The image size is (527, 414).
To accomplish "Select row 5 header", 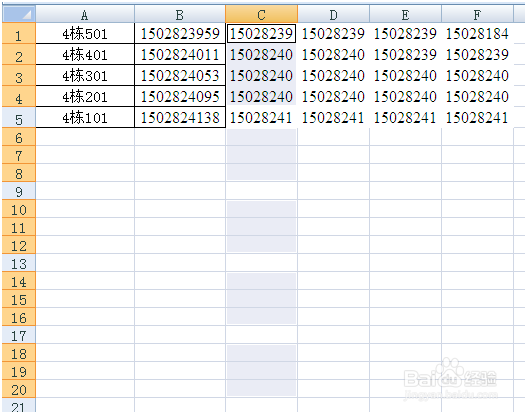I will pyautogui.click(x=19, y=117).
